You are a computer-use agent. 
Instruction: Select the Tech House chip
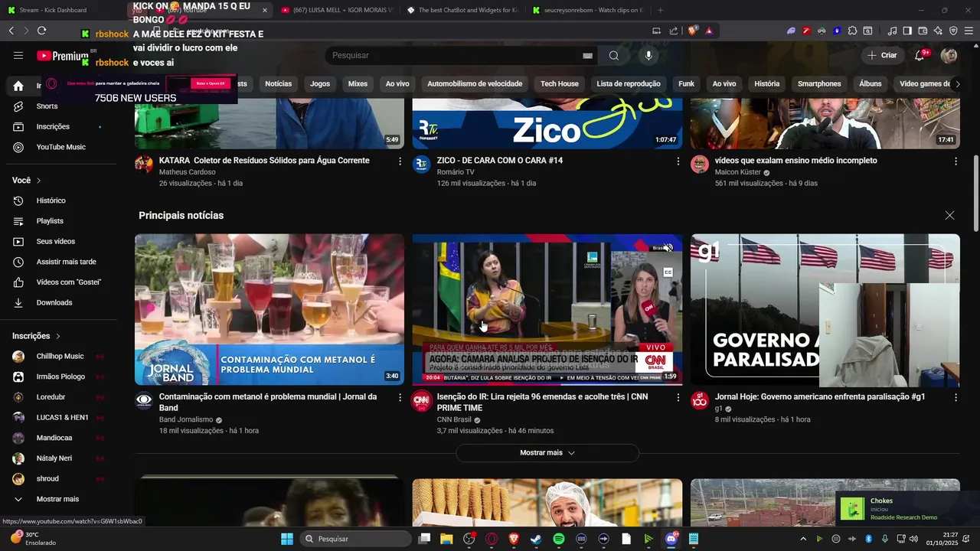pos(559,84)
